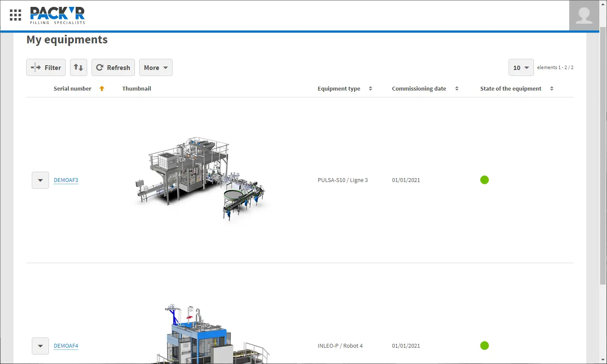Sort by Equipment type arrows
The width and height of the screenshot is (607, 364).
tap(370, 88)
